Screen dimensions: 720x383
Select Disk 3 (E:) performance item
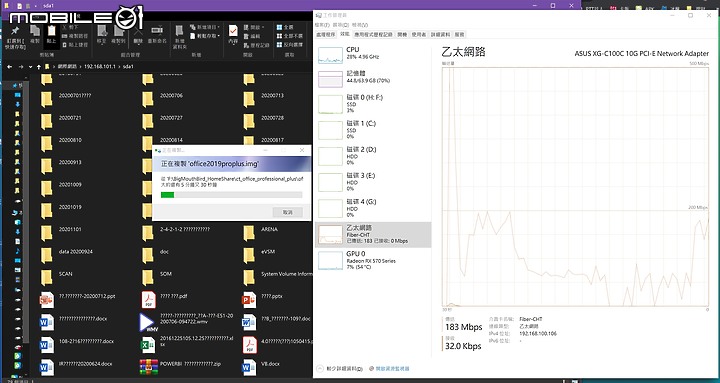pos(373,183)
